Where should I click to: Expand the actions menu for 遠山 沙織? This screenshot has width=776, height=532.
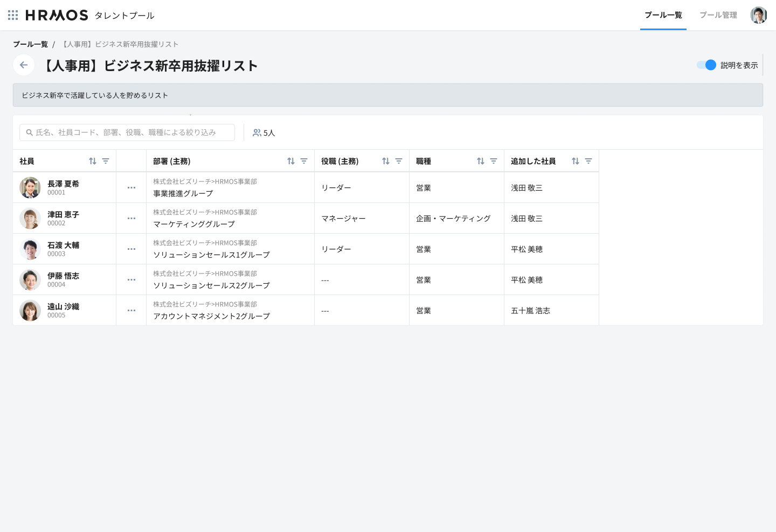(x=131, y=311)
